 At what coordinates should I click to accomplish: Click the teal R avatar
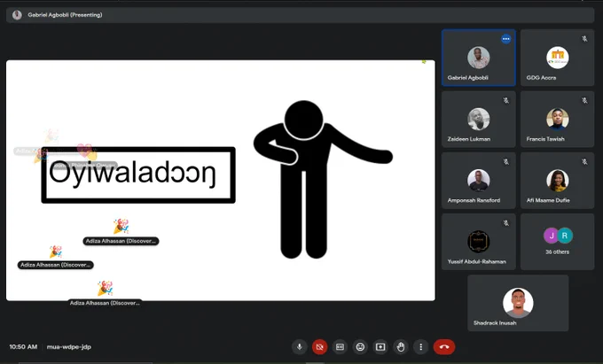point(565,236)
